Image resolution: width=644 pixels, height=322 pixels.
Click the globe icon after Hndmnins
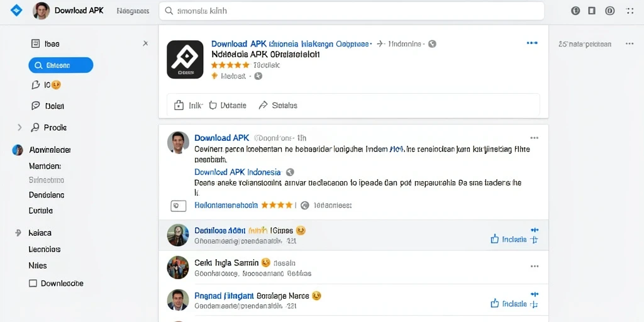click(x=432, y=43)
